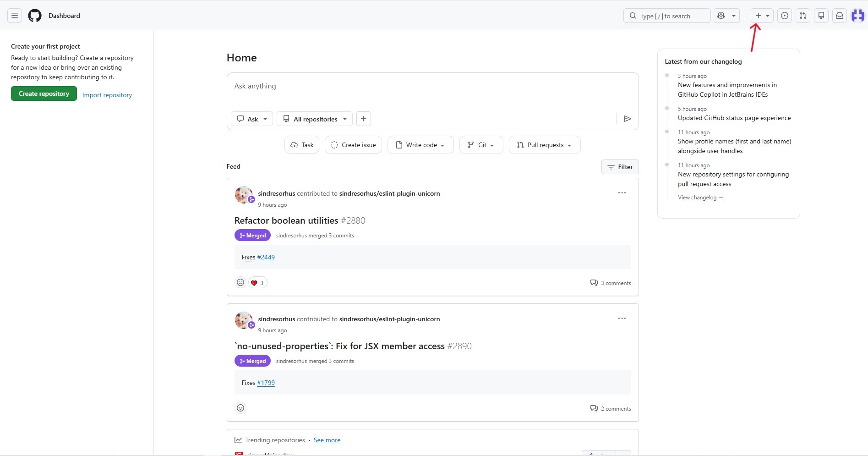The height and width of the screenshot is (456, 868).
Task: Open the feed Filter menu
Action: [620, 167]
